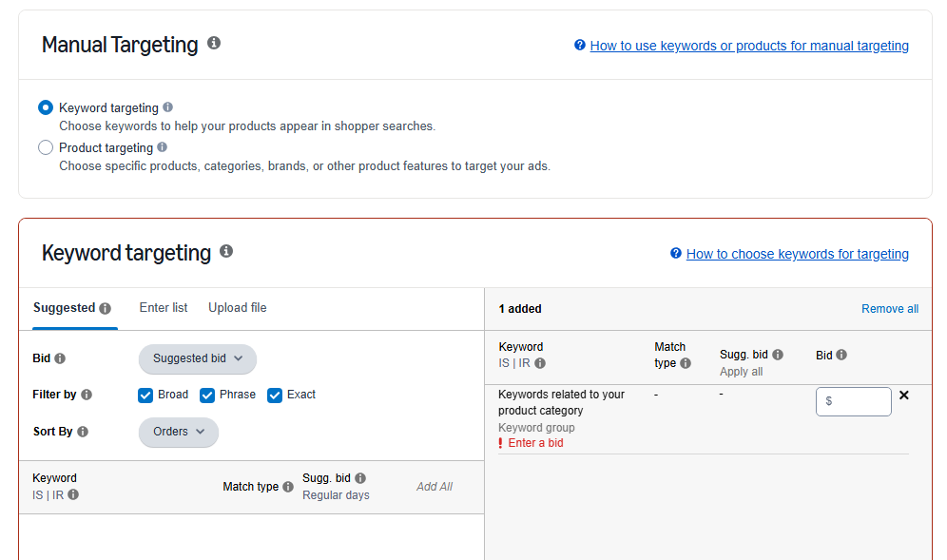Viewport: 947px width, 560px height.
Task: Click info icon beside Keyword targeting section heading
Action: click(x=226, y=251)
